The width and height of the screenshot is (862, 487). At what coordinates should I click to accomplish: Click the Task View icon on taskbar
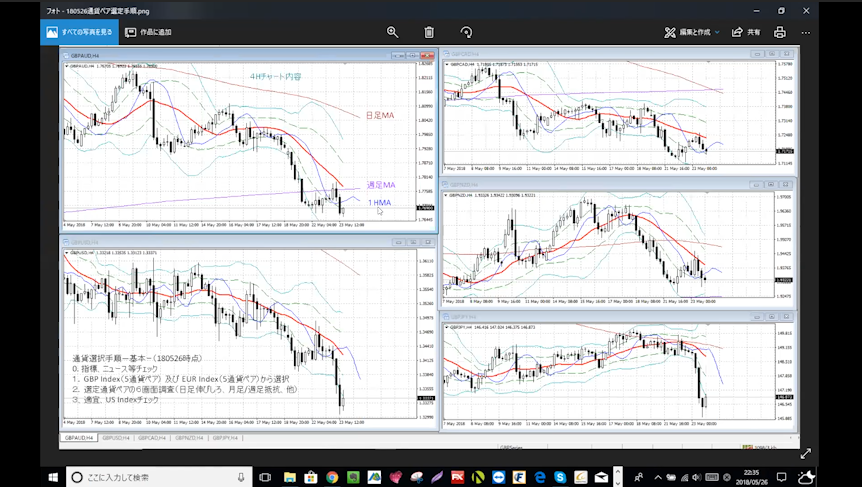pyautogui.click(x=265, y=477)
